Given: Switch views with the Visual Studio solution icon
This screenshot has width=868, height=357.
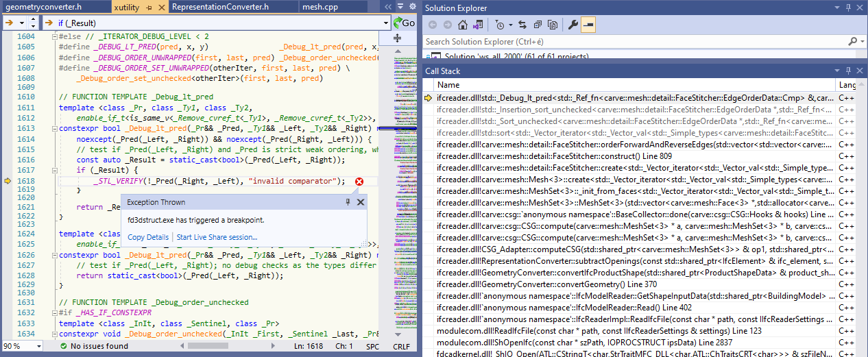Looking at the screenshot, I should (x=478, y=25).
